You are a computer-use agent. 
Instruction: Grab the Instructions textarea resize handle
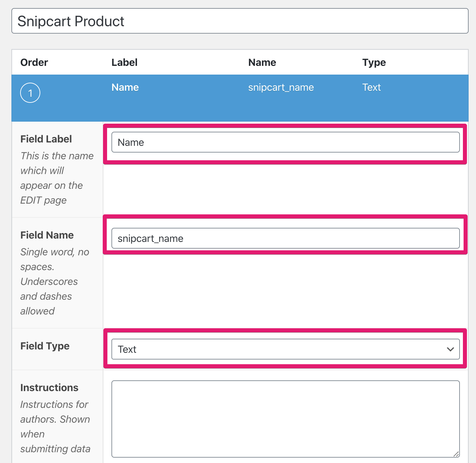456,454
